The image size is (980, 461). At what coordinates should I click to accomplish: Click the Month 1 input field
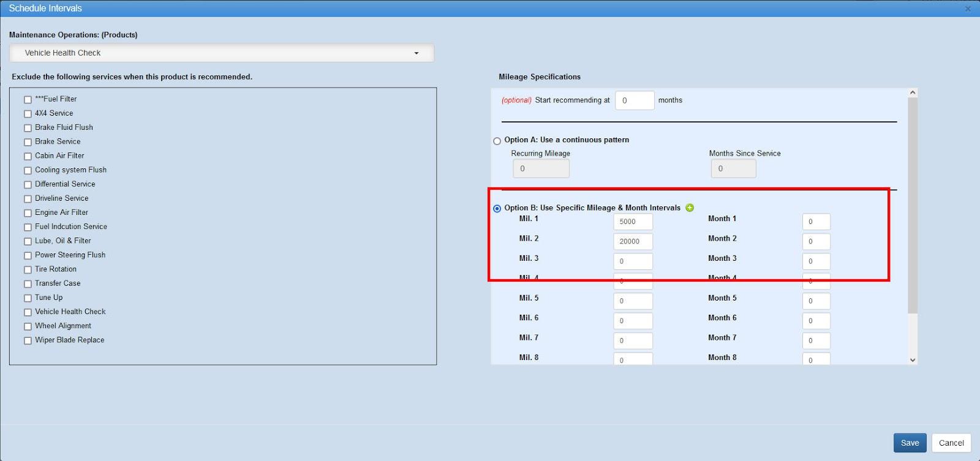(816, 222)
